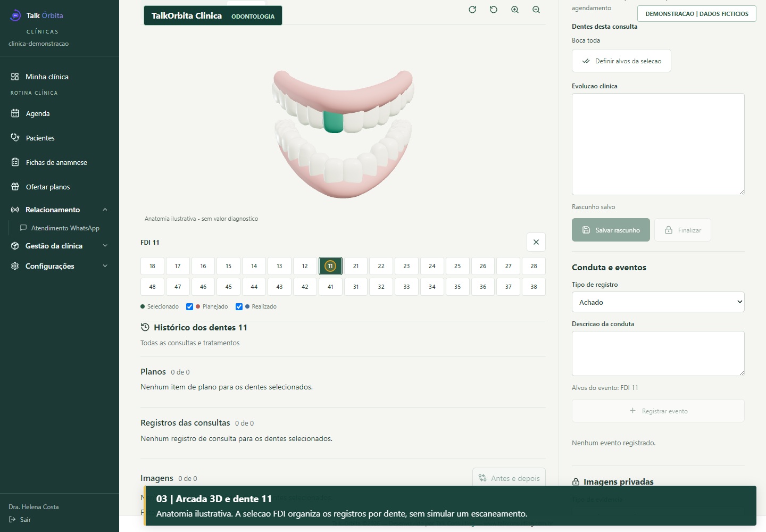Focus the Descricao da conduta text area
Screen dimensions: 766x532
658,353
